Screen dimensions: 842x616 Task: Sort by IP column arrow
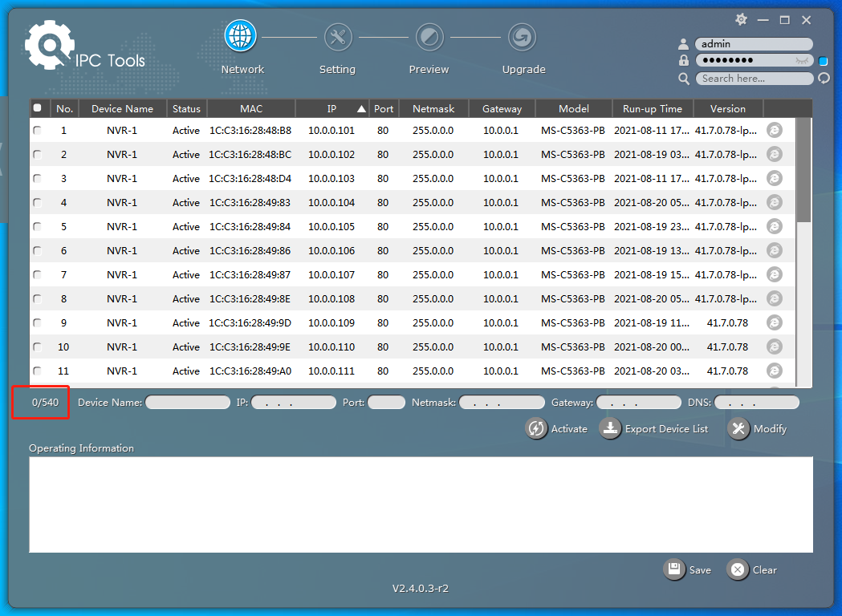361,109
